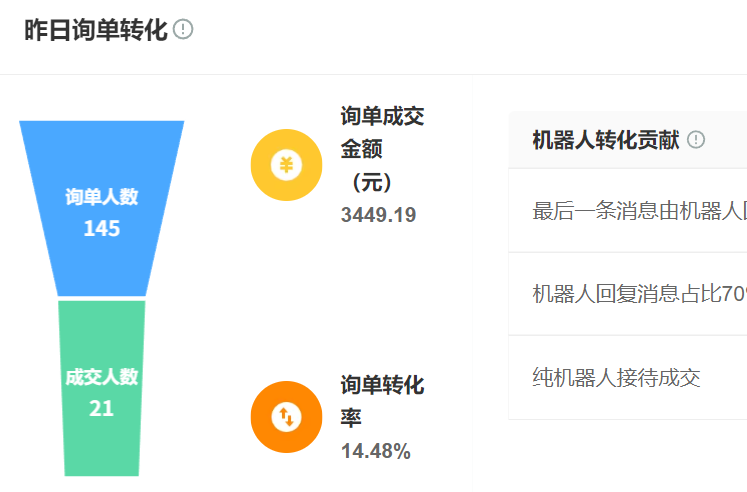Click the 成交人数 text in the funnel

(x=102, y=377)
